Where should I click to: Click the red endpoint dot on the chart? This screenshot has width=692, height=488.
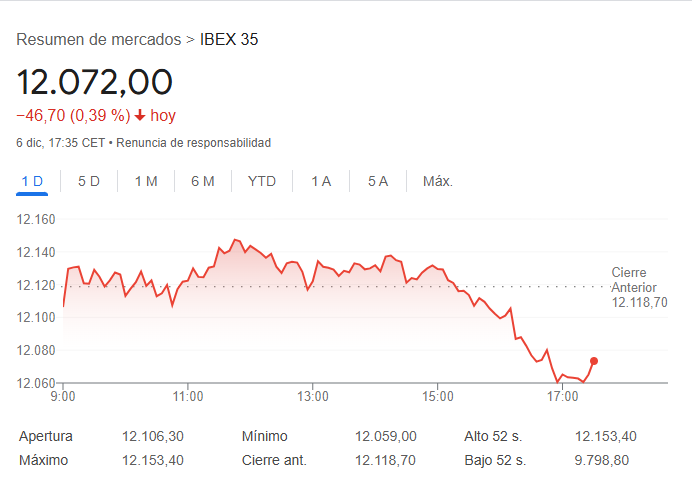coord(594,361)
